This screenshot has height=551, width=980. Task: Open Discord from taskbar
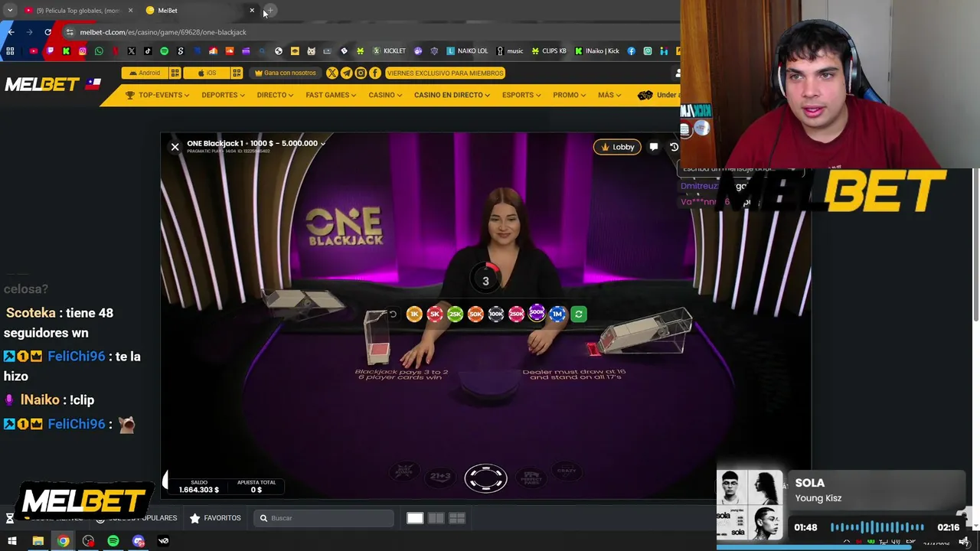coord(139,541)
